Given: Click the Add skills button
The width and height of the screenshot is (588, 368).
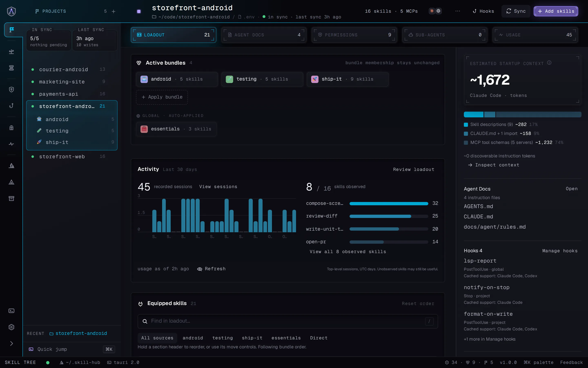Looking at the screenshot, I should point(556,11).
